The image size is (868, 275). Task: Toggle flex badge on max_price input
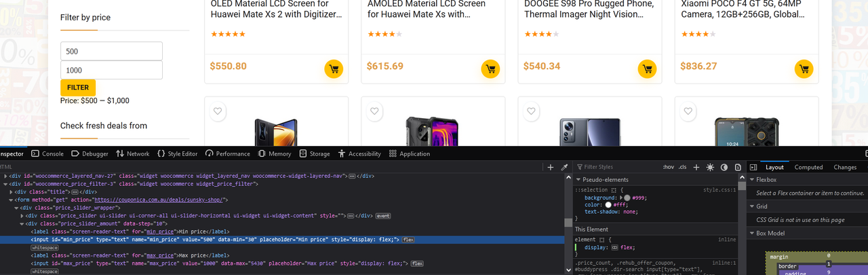click(417, 263)
